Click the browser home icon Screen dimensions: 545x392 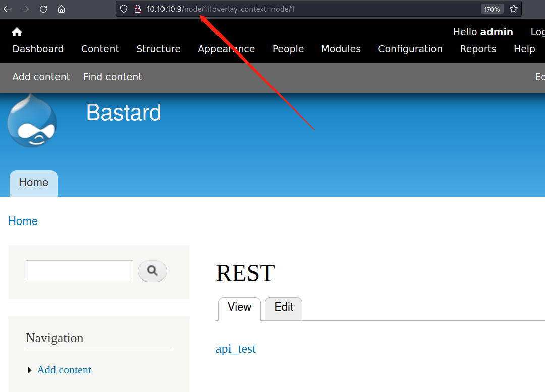(x=61, y=9)
